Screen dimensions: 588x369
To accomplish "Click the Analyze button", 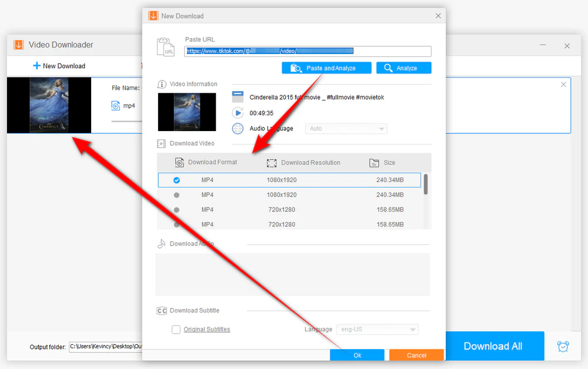I will 403,68.
